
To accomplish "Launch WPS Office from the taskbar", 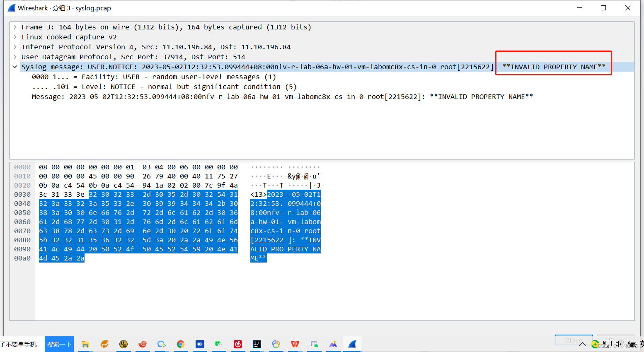I will [x=295, y=344].
